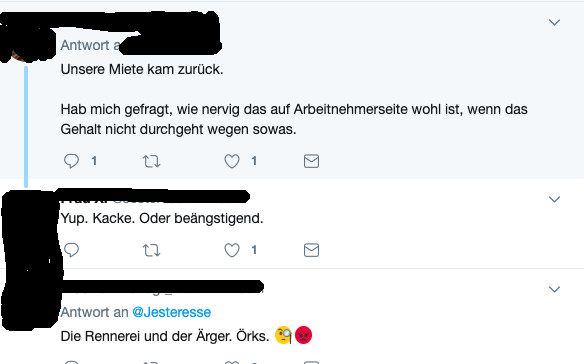The height and width of the screenshot is (364, 584).
Task: Open more options chevron on first tweet
Action: point(555,22)
